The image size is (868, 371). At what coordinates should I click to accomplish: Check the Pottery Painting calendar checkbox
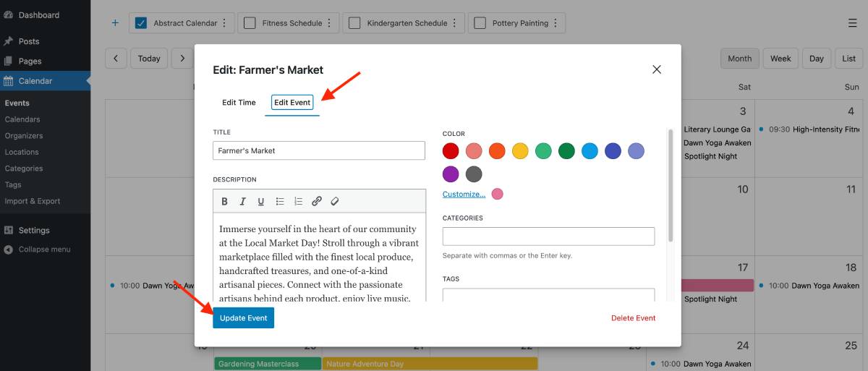pyautogui.click(x=480, y=23)
